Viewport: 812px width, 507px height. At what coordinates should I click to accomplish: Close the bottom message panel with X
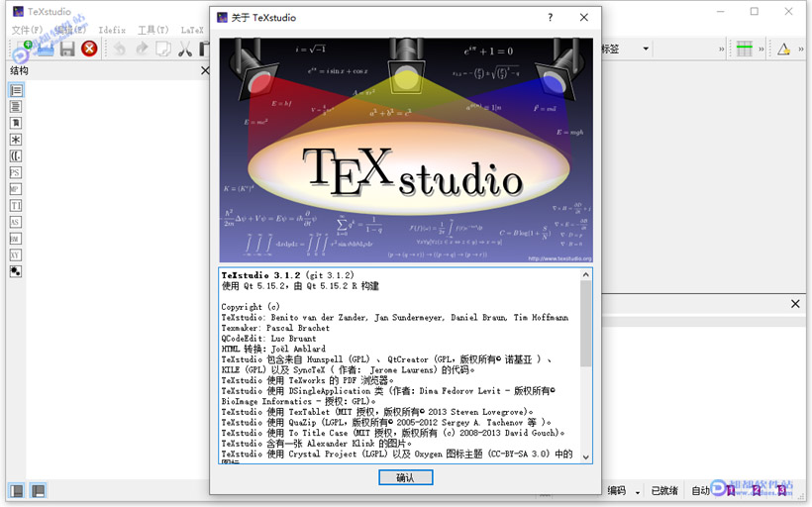795,304
